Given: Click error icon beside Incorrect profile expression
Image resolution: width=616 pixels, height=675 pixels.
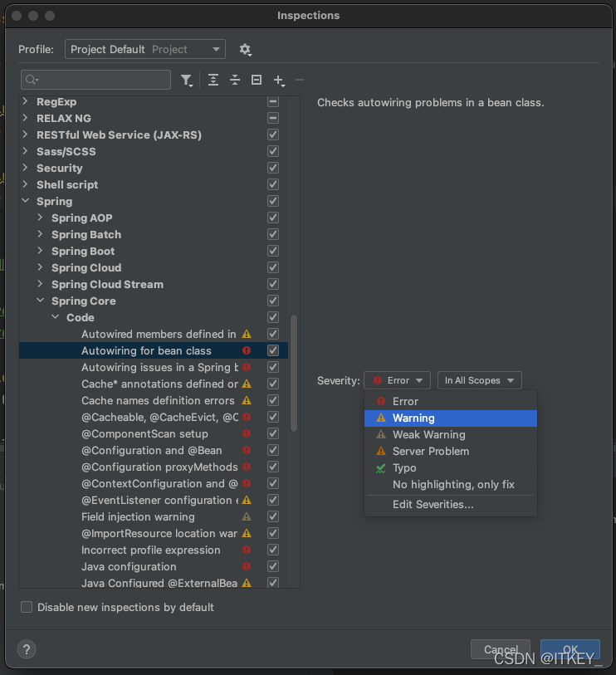Looking at the screenshot, I should 247,550.
